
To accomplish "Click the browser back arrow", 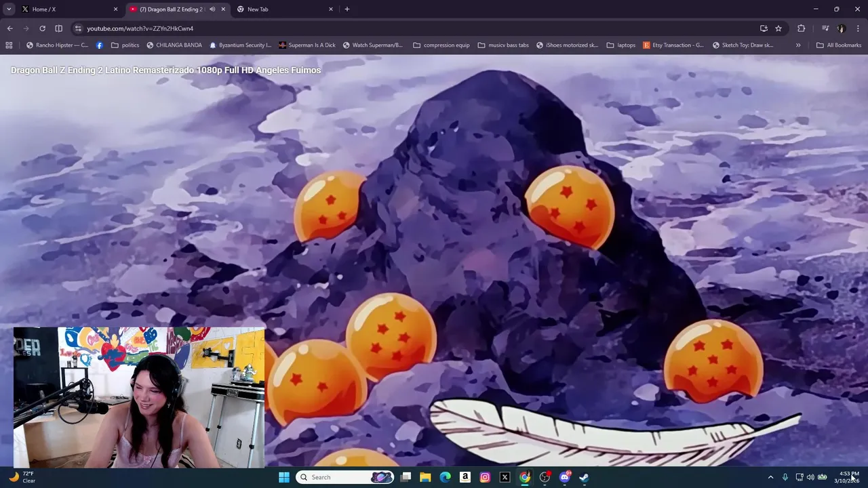I will click(9, 28).
